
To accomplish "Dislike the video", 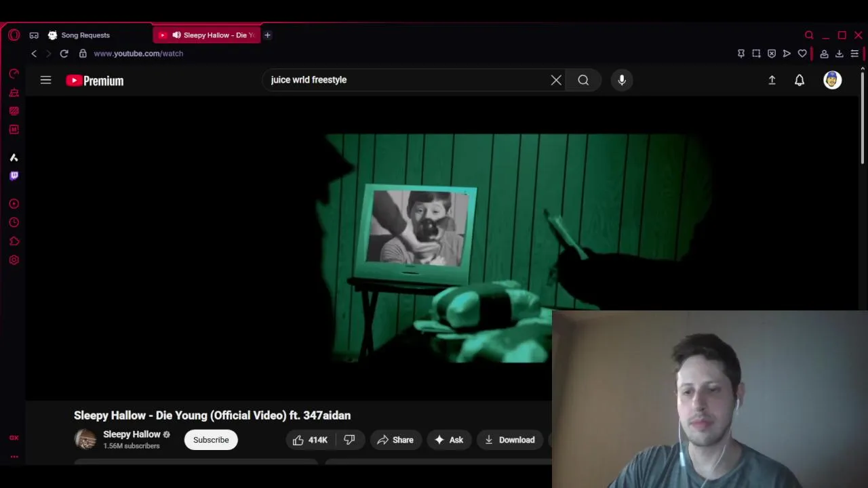I will coord(349,440).
